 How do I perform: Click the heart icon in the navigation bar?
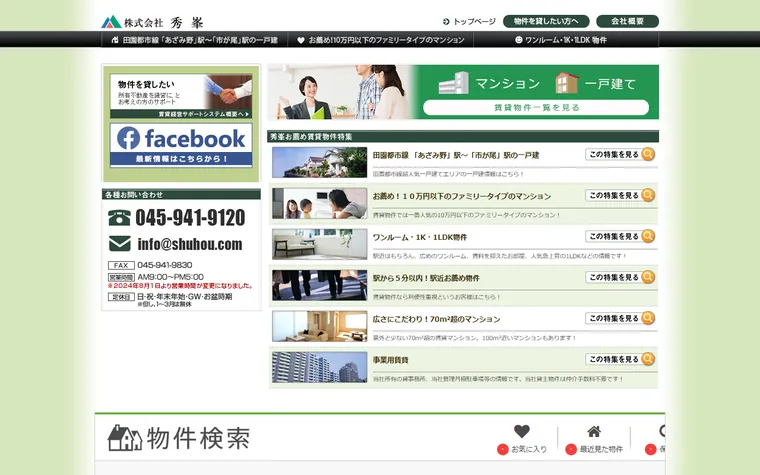click(x=301, y=40)
